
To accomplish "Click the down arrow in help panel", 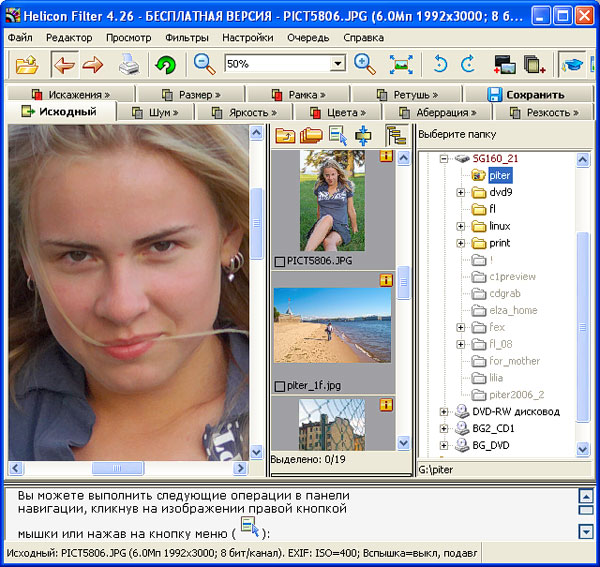I will tap(586, 531).
